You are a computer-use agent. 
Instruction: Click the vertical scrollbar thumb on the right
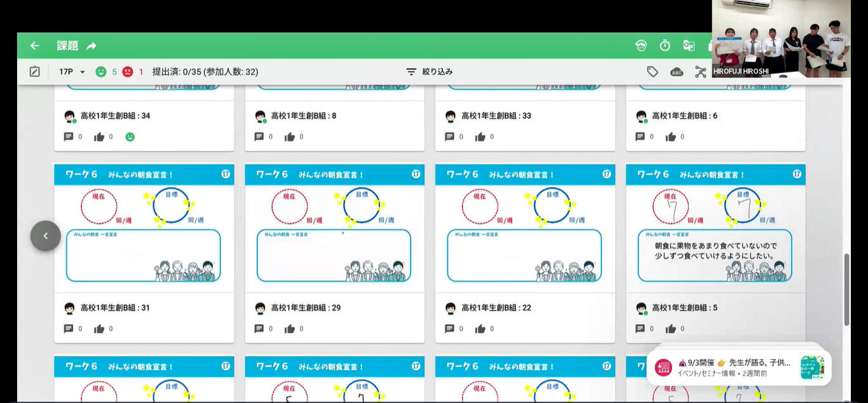tap(846, 289)
